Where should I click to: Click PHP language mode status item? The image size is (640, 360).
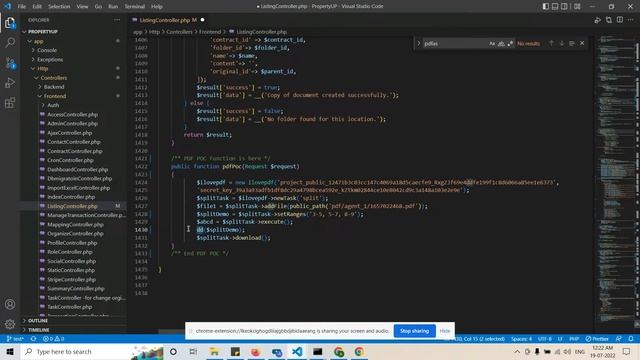click(x=574, y=339)
